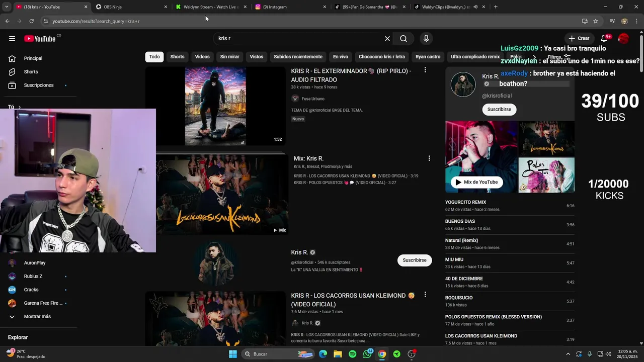Select the Sin mirar filter chip
Image resolution: width=644 pixels, height=362 pixels.
coord(229,57)
